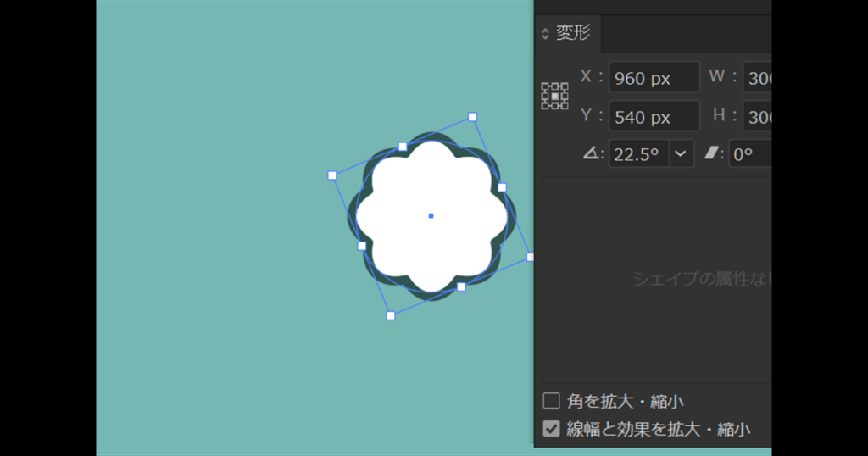
Task: Select the 変形 panel tab
Action: point(574,34)
